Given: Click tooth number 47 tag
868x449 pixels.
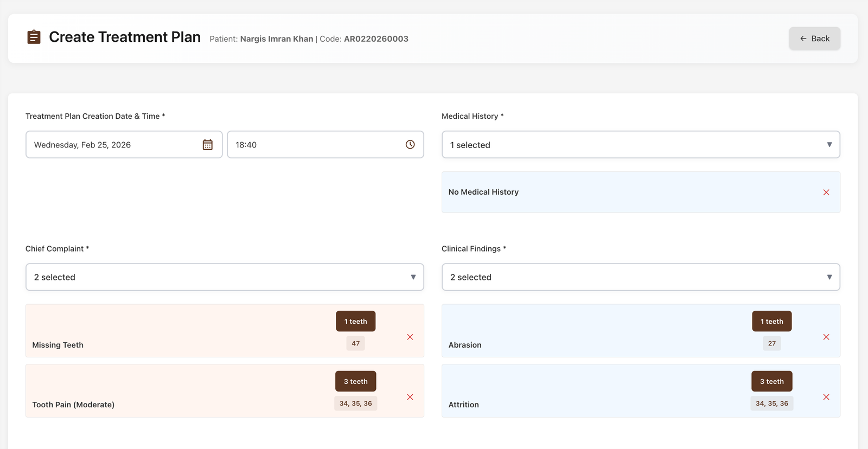Looking at the screenshot, I should coord(356,343).
